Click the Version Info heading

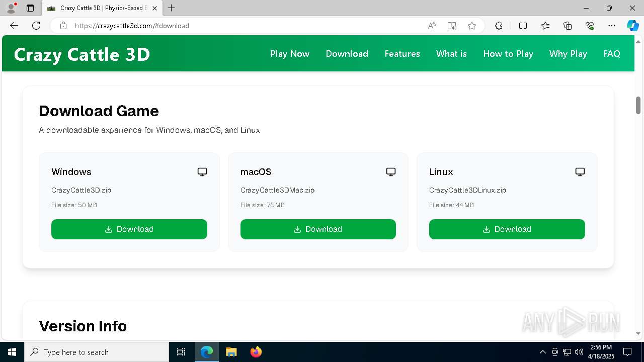coord(83,326)
